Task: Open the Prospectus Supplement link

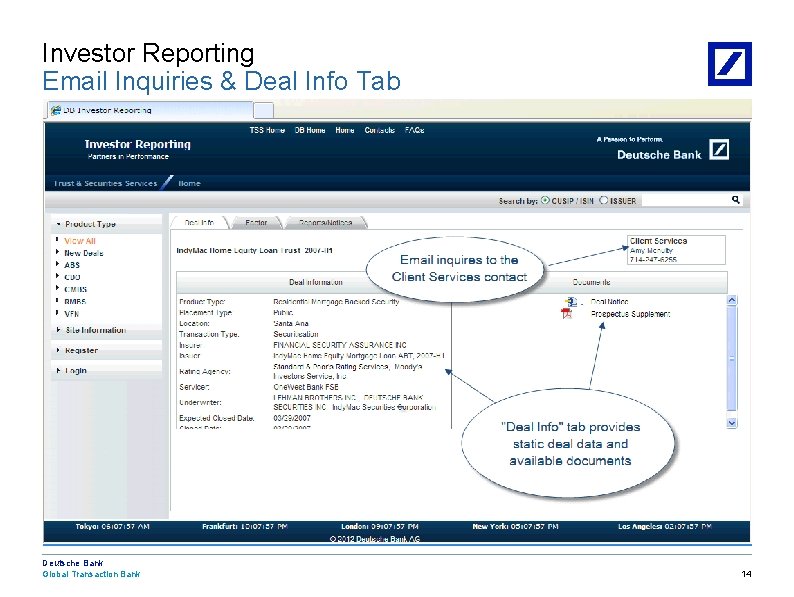Action: pyautogui.click(x=630, y=314)
